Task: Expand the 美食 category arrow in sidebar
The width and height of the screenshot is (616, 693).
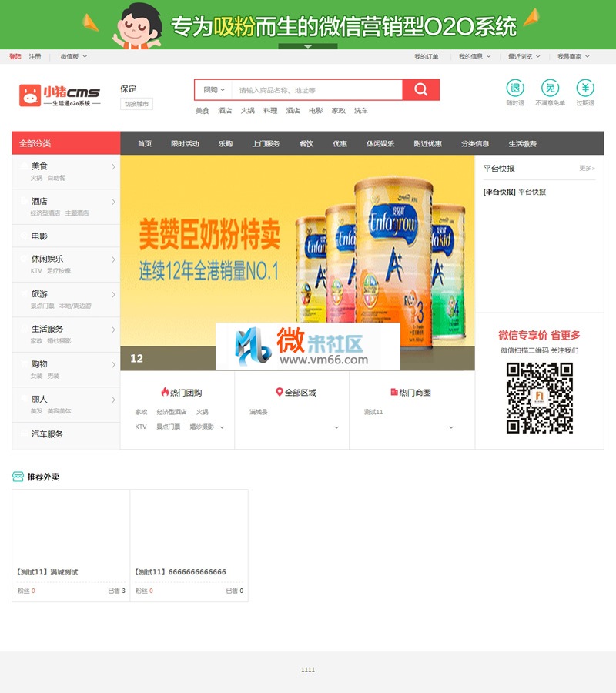Action: tap(113, 166)
